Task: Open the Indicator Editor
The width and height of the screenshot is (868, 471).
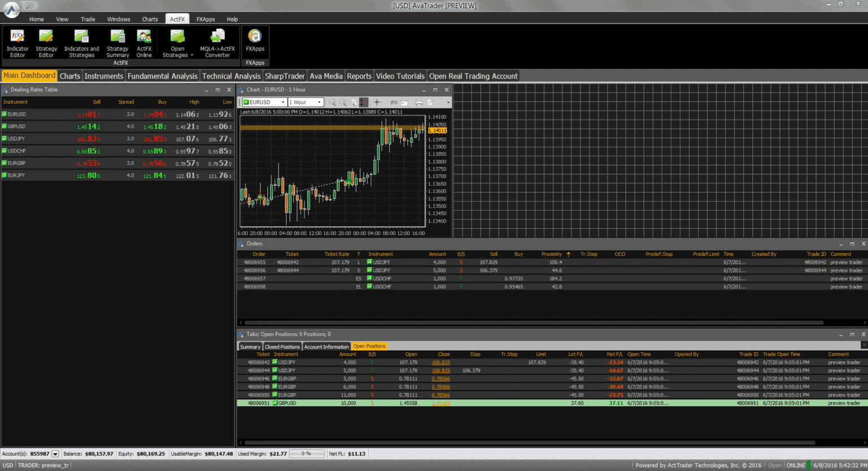Action: [x=17, y=42]
